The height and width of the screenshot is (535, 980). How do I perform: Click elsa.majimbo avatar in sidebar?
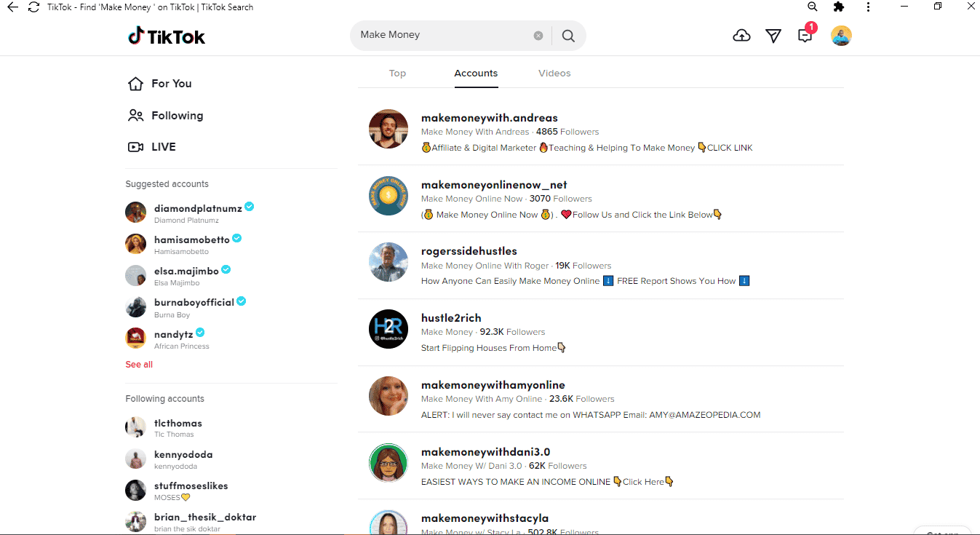point(136,275)
